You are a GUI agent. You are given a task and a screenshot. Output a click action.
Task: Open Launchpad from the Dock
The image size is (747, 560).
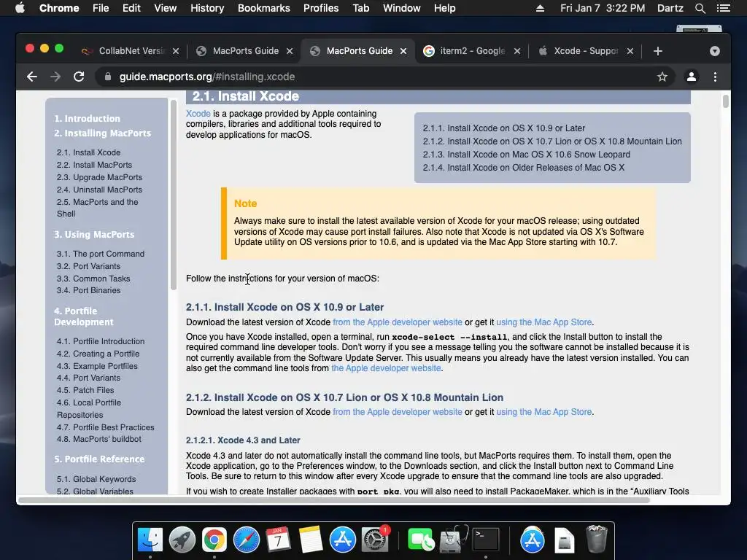(182, 540)
